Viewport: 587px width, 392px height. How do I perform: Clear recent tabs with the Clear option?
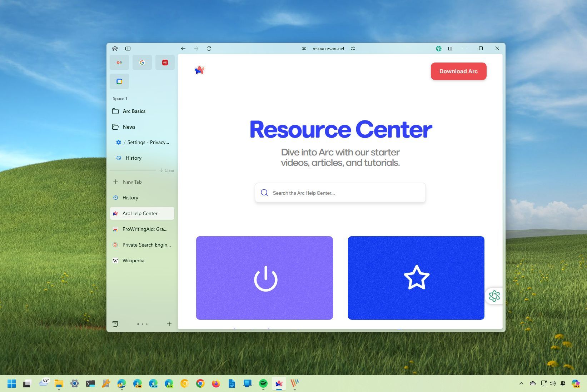point(167,170)
